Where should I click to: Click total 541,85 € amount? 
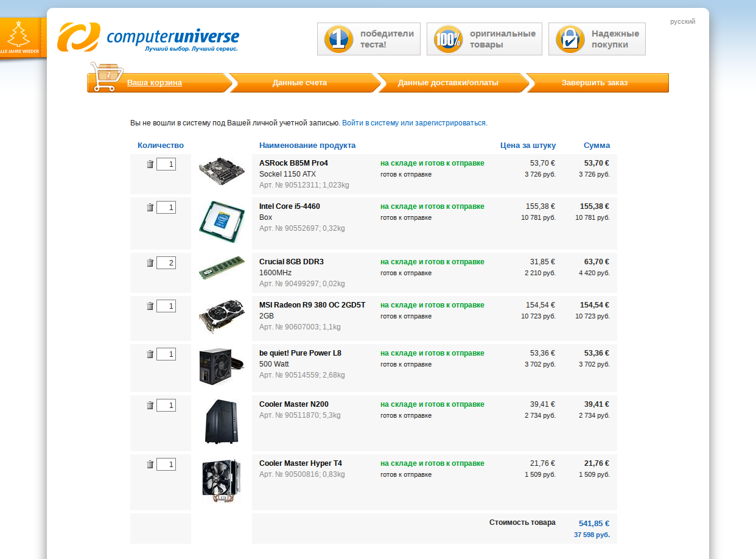(x=594, y=524)
